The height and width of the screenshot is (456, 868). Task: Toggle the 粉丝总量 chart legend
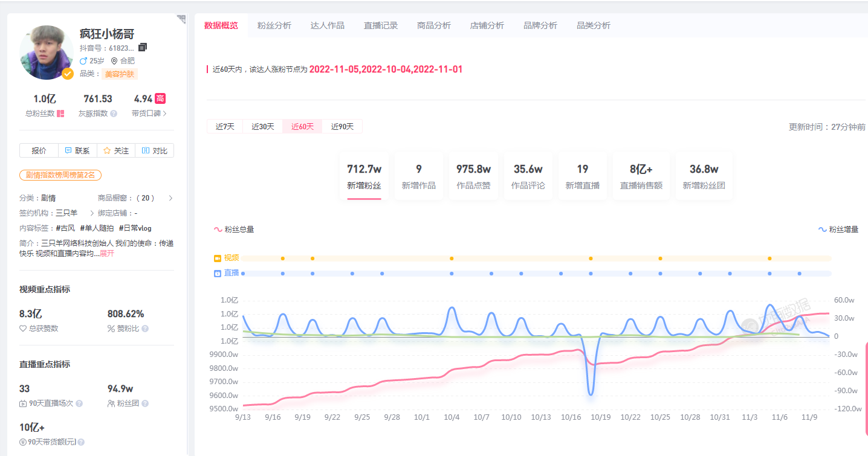point(234,230)
